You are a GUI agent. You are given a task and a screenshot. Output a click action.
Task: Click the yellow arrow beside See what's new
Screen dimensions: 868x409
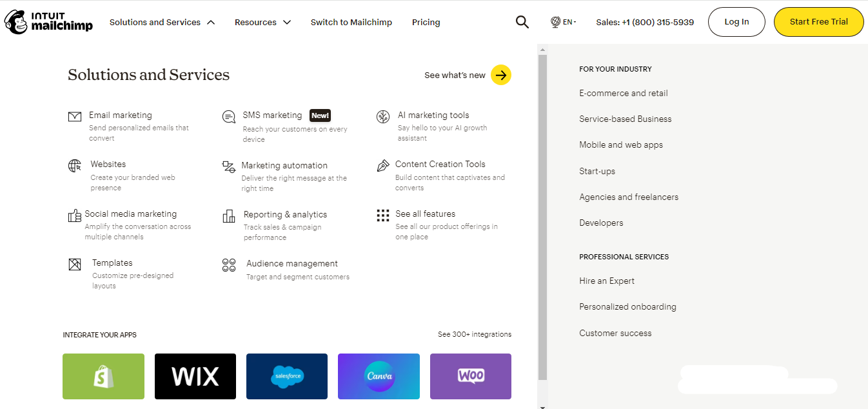point(501,75)
